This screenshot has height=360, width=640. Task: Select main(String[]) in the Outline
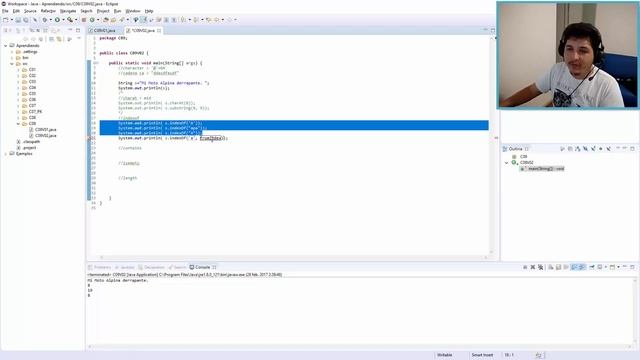pyautogui.click(x=542, y=169)
